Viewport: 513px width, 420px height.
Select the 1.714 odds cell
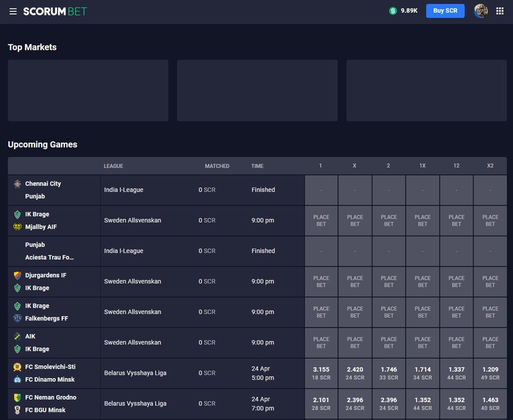423,373
